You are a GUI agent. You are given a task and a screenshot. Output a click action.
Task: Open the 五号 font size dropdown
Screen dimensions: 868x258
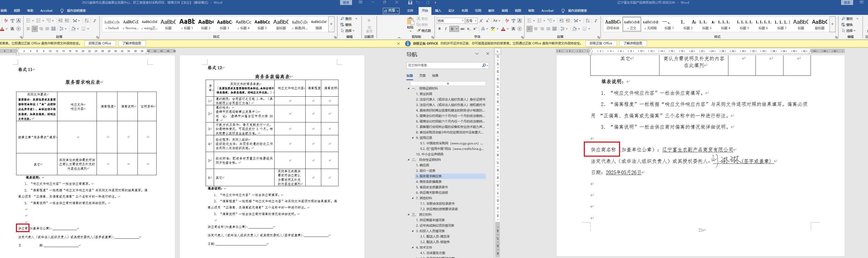coord(475,21)
